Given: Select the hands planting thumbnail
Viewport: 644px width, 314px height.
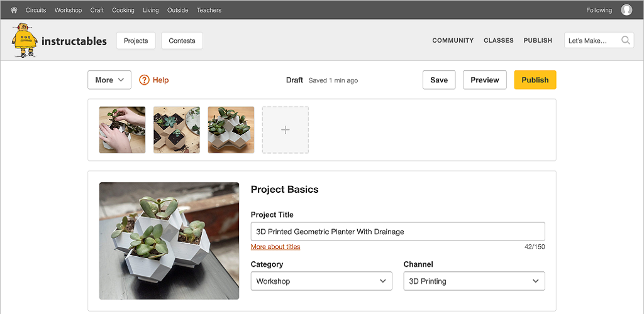Looking at the screenshot, I should click(123, 130).
